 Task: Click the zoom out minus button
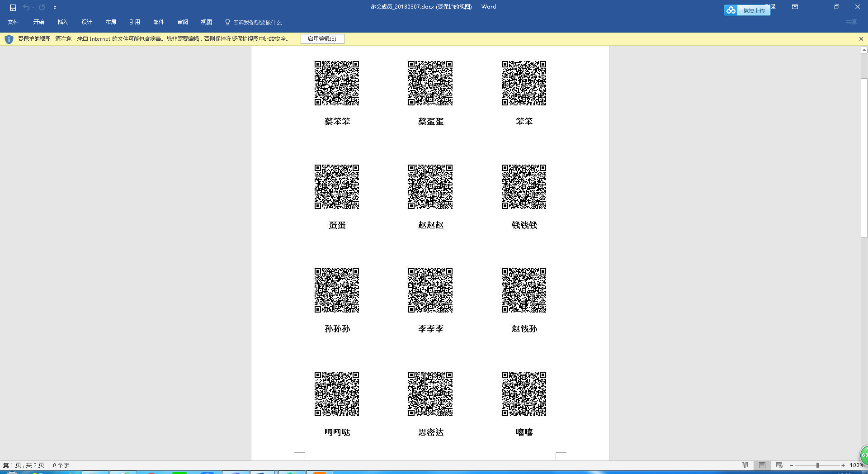coord(792,465)
